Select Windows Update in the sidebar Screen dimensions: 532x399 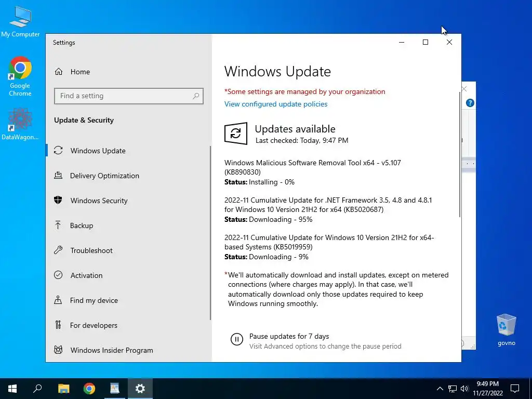tap(128, 151)
